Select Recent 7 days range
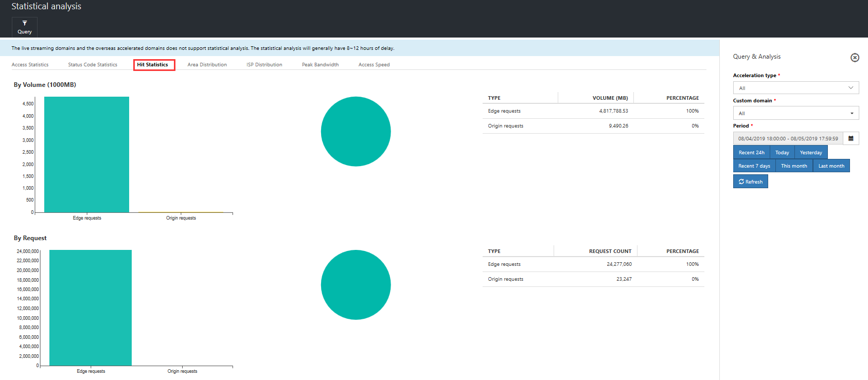 [x=754, y=166]
